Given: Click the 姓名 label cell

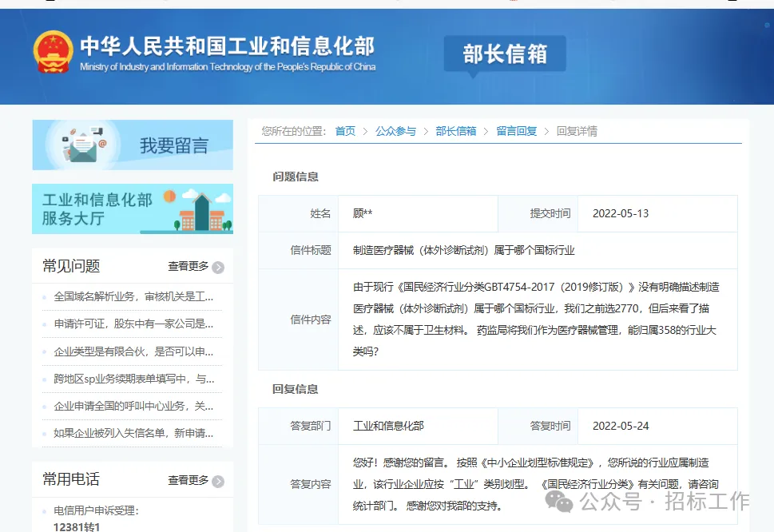Looking at the screenshot, I should (299, 214).
